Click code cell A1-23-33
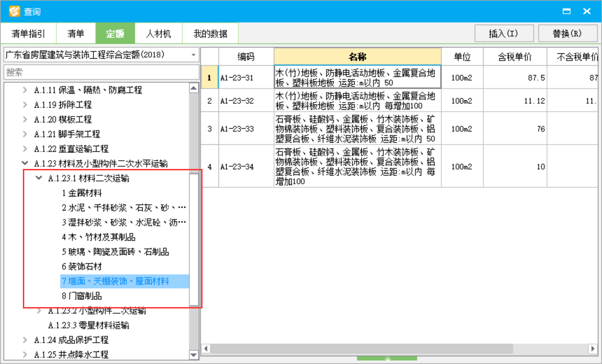This screenshot has width=602, height=364. [x=246, y=128]
